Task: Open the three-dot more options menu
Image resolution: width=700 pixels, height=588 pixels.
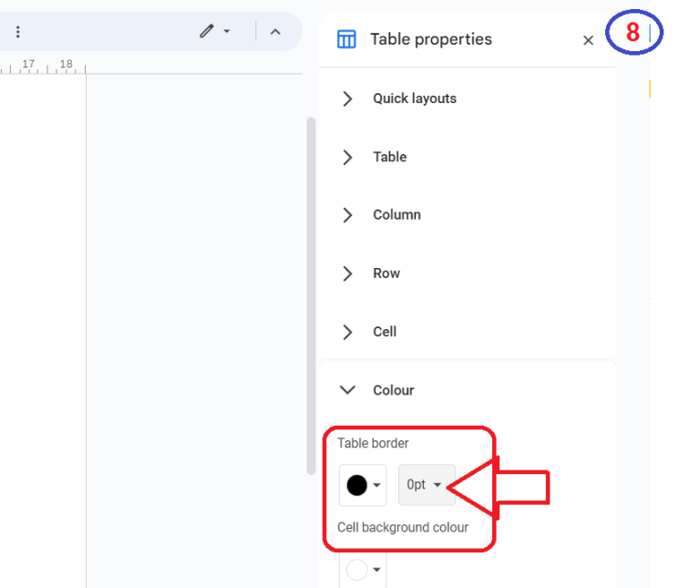Action: 18,32
